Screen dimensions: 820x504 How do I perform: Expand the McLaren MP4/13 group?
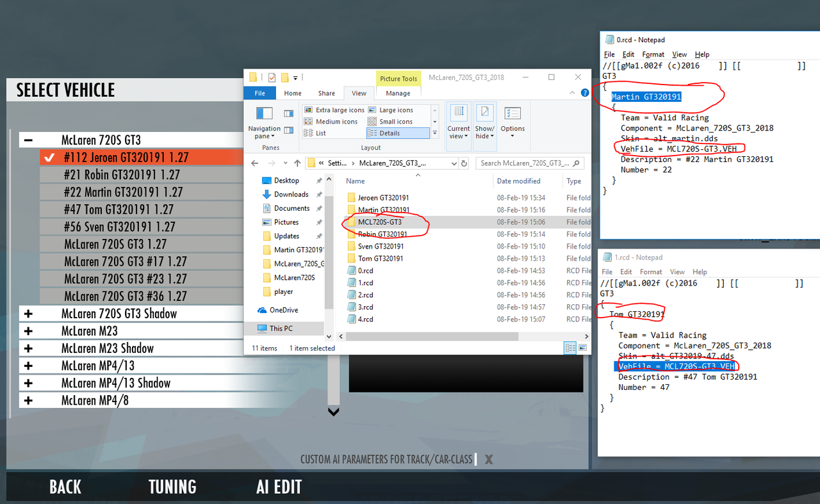(x=28, y=366)
